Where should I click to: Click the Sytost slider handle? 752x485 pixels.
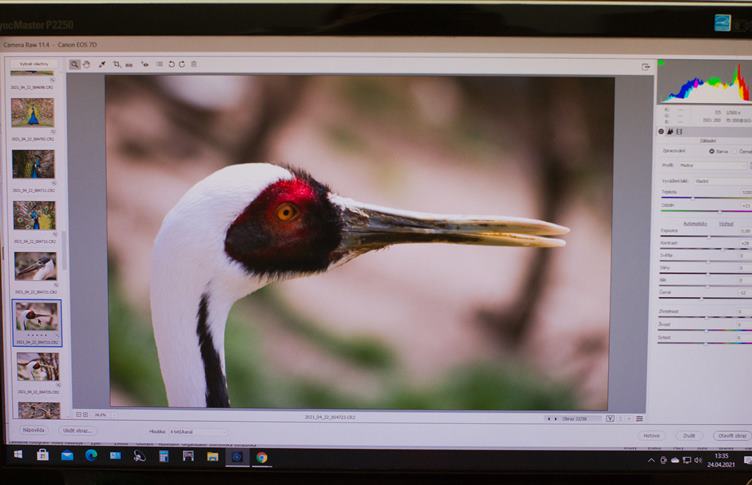pos(705,343)
